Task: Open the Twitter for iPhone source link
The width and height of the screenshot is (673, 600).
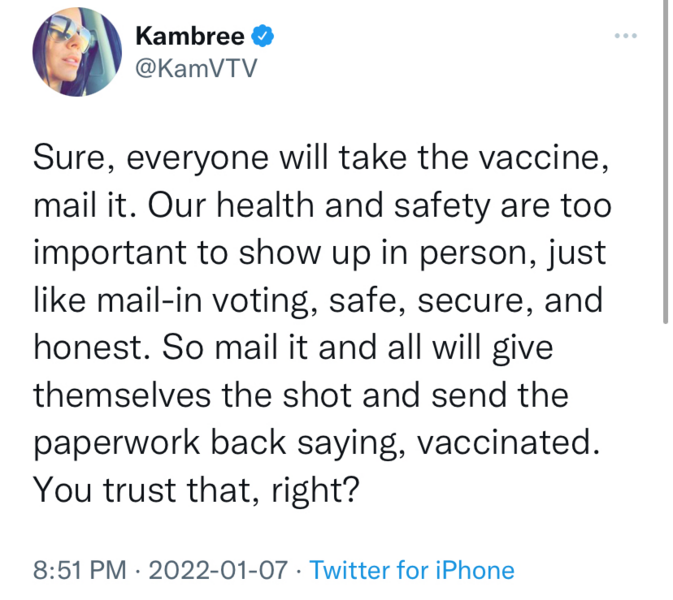Action: click(412, 570)
